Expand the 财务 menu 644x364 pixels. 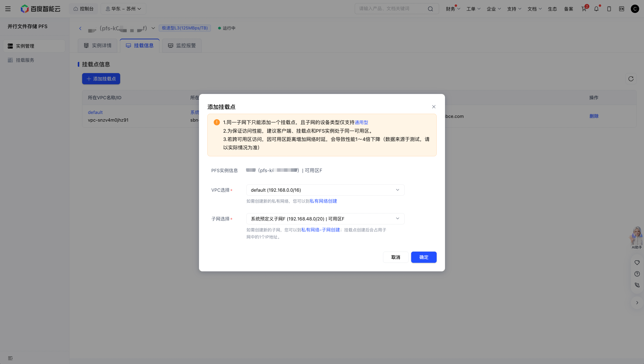click(x=453, y=9)
